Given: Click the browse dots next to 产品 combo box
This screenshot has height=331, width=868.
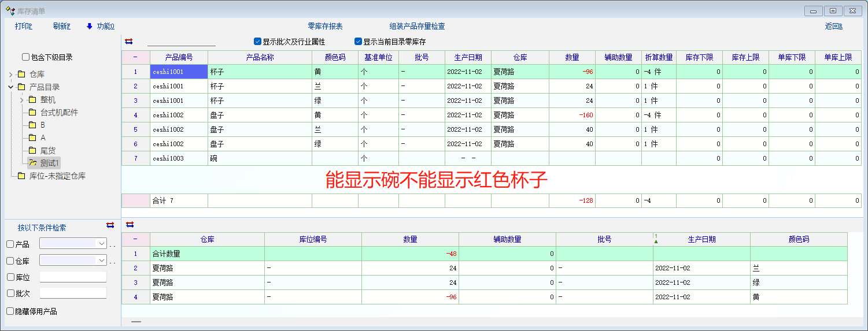Looking at the screenshot, I should (x=112, y=245).
